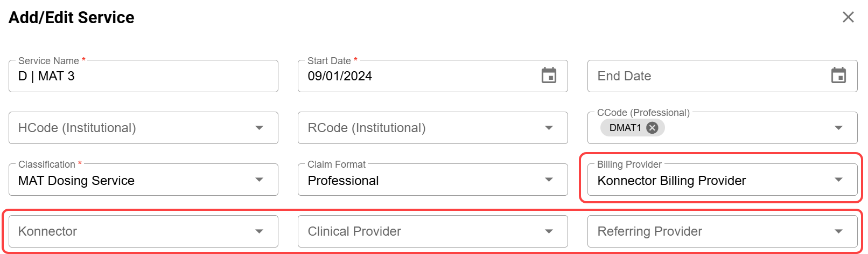Remove the DMAT1 chip from CCode
Screen dimensions: 868x254
652,128
